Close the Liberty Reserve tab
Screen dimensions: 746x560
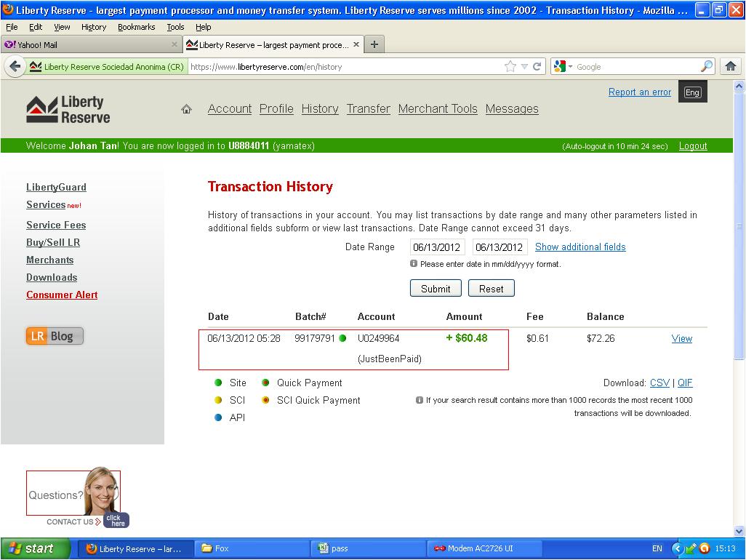[x=356, y=44]
